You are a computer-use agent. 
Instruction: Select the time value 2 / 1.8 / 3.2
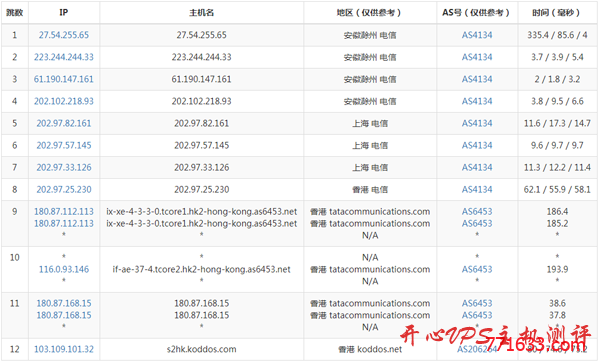pos(557,79)
